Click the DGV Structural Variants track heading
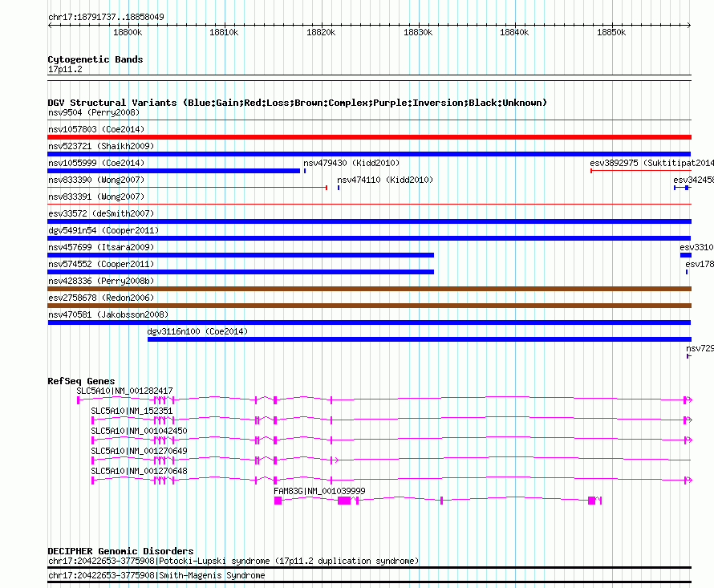Screen dimensions: 714x588 click(297, 103)
